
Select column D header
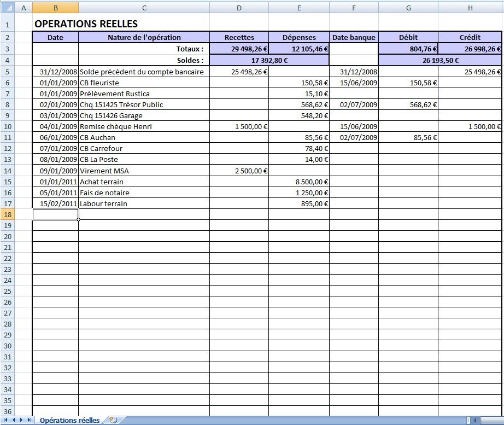[x=239, y=8]
